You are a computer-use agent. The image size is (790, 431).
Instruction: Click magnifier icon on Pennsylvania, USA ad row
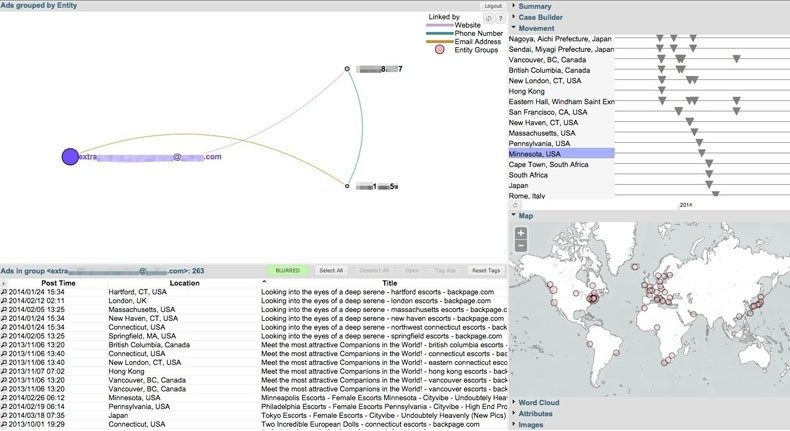pos(4,406)
